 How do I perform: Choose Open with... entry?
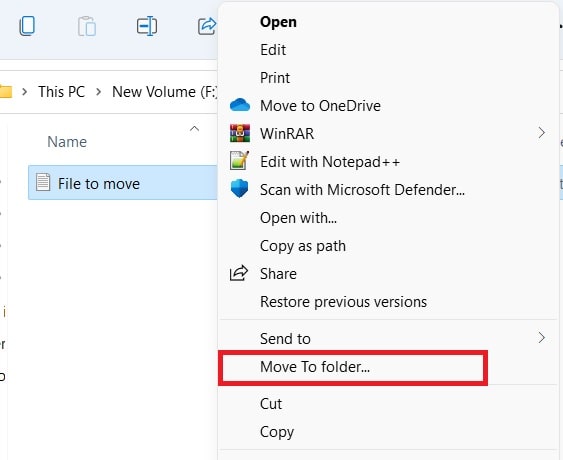point(387,218)
